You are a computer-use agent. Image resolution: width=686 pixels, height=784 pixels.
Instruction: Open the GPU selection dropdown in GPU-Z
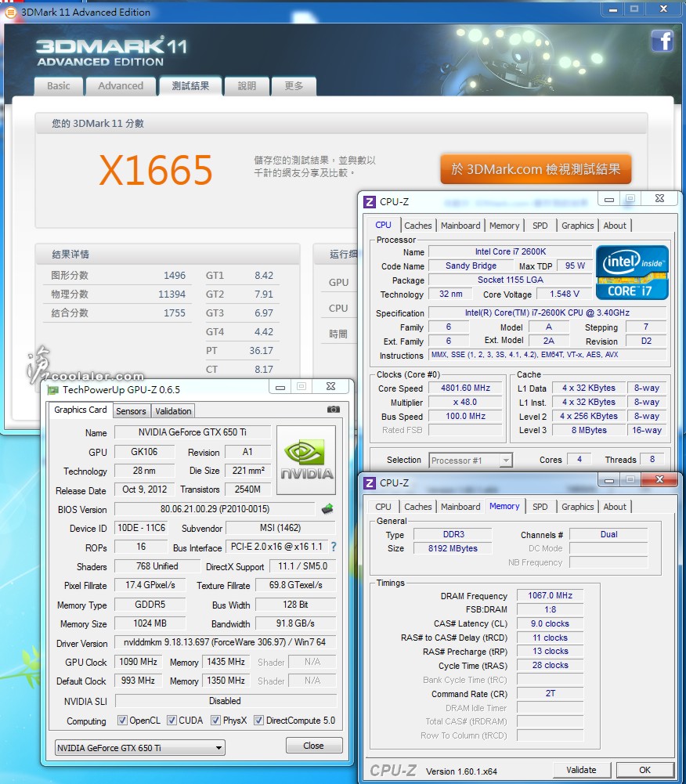coord(140,748)
